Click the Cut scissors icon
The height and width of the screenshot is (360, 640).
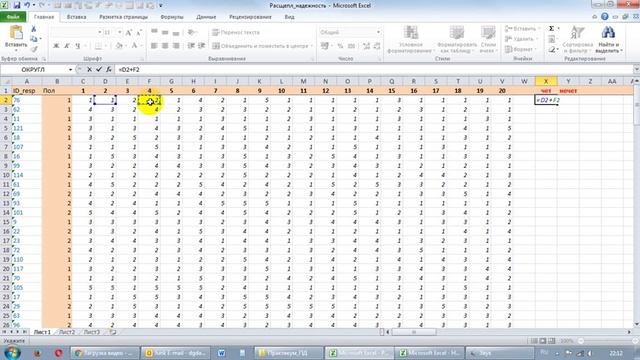coord(34,29)
